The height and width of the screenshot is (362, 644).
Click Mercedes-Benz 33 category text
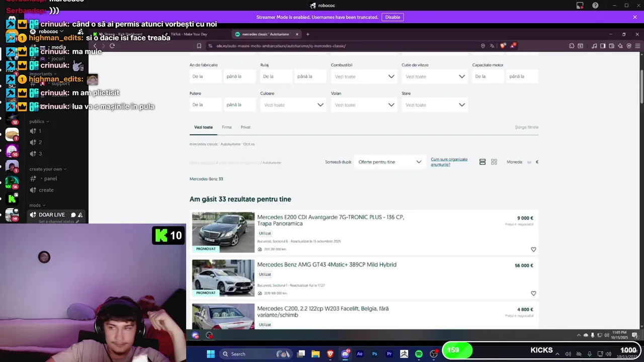click(206, 179)
